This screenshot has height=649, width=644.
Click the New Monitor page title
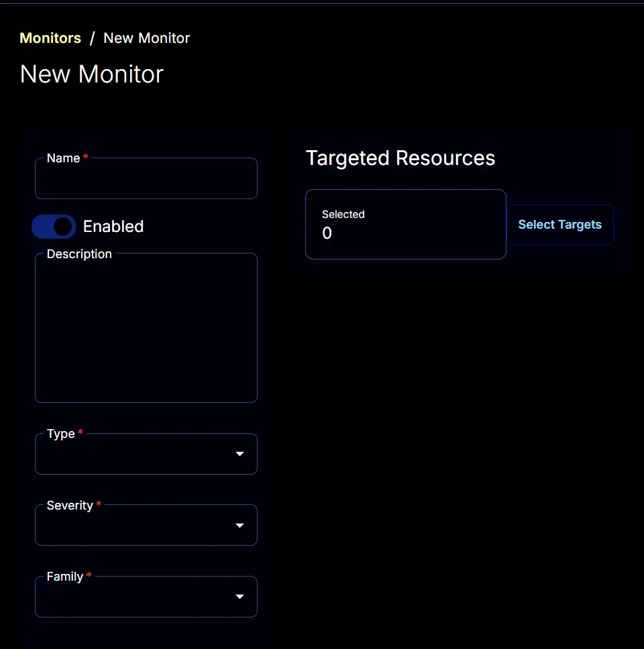(92, 74)
